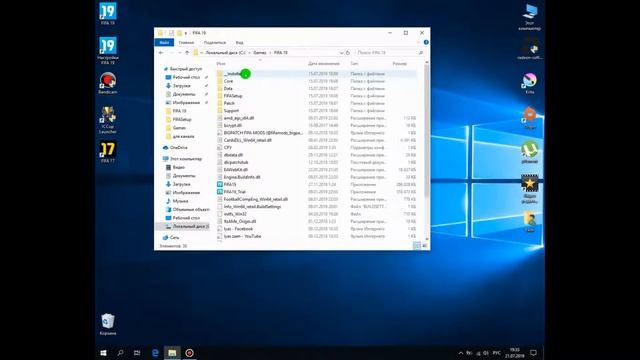Open Task View on the taskbar
Screen dimensions: 640x360
pos(137,353)
